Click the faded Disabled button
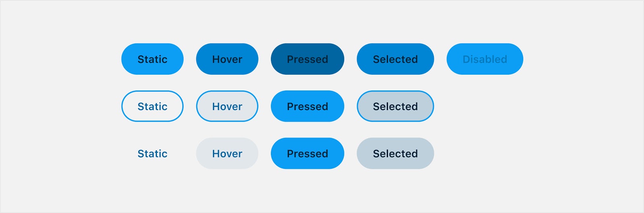This screenshot has height=213, width=644. pos(485,59)
